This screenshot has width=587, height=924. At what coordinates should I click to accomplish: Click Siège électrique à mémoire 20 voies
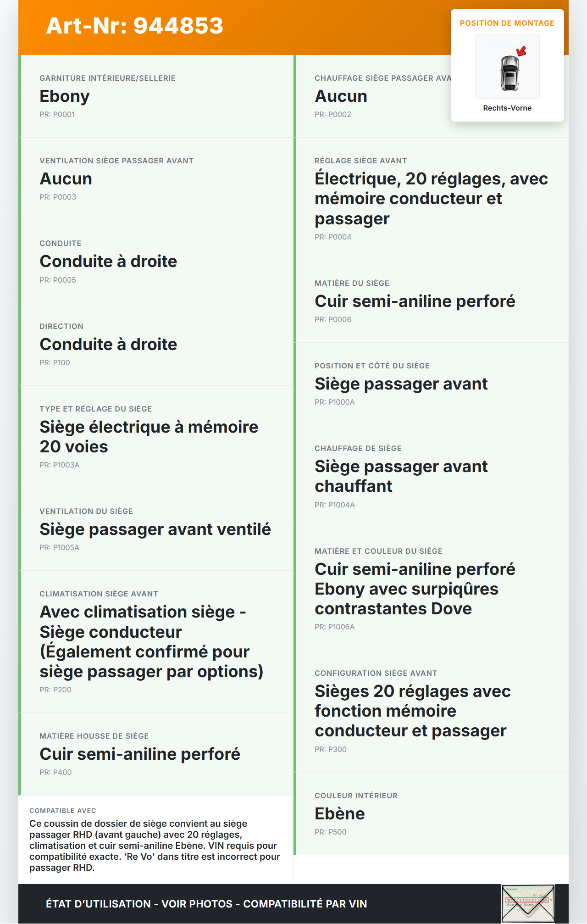tap(149, 437)
